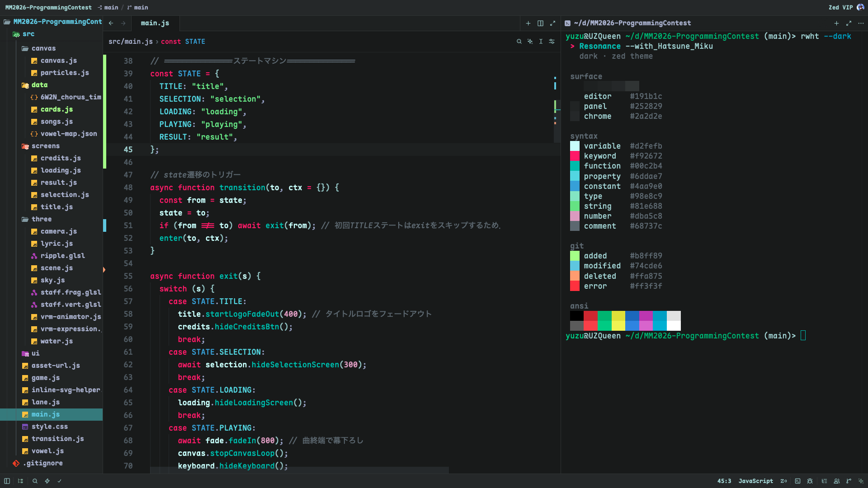Click the text cursor selection icon in toolbar
This screenshot has height=488, width=868.
click(x=541, y=42)
